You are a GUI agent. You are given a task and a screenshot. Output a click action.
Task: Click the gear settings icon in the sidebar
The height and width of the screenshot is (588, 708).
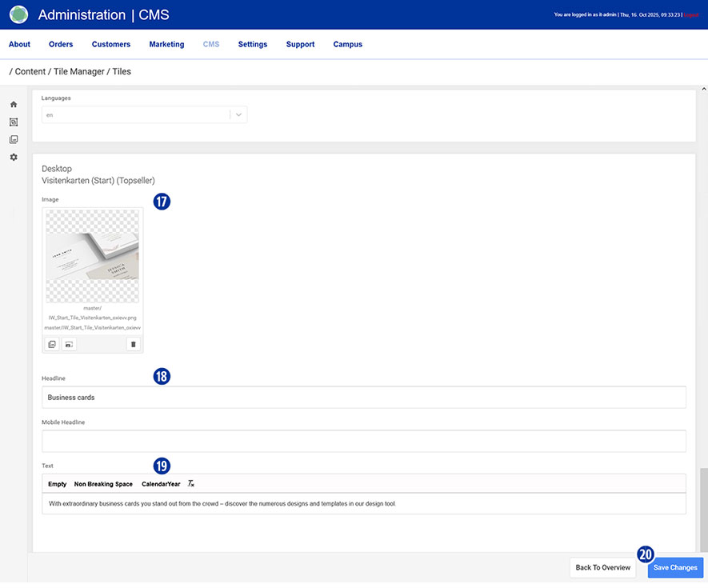14,158
